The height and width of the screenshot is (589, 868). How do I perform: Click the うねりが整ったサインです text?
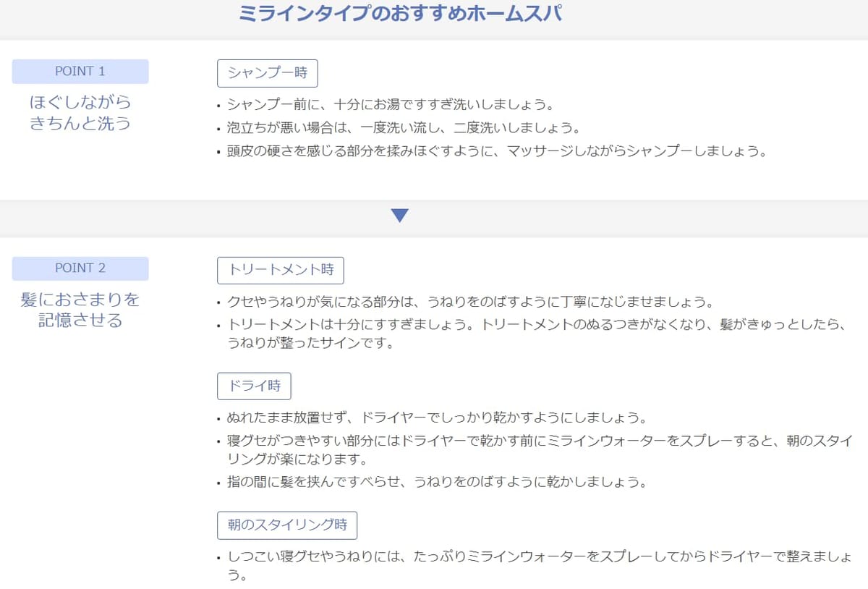tap(310, 344)
